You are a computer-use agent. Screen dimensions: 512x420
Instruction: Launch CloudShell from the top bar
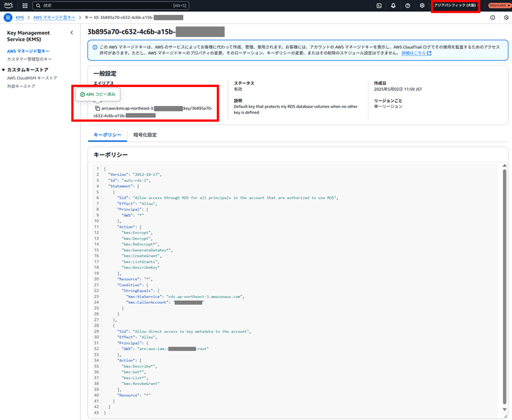[x=379, y=6]
